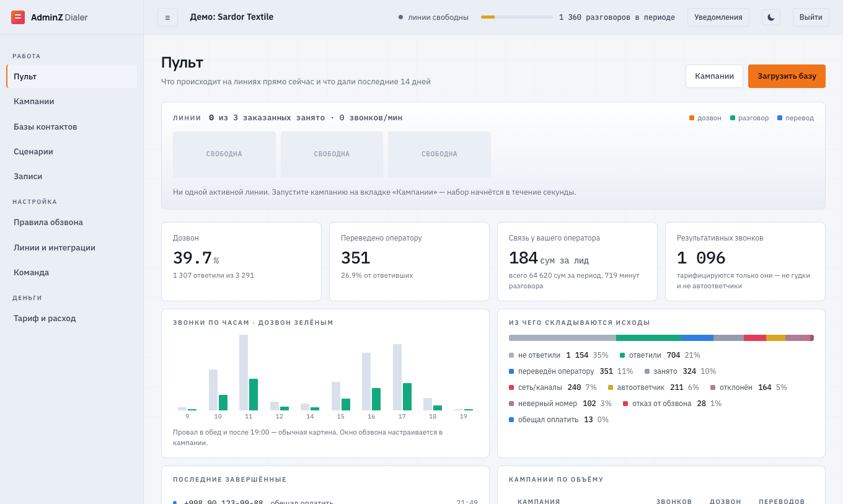This screenshot has width=843, height=504.
Task: Click the white Кампании button in the header
Action: pos(714,76)
